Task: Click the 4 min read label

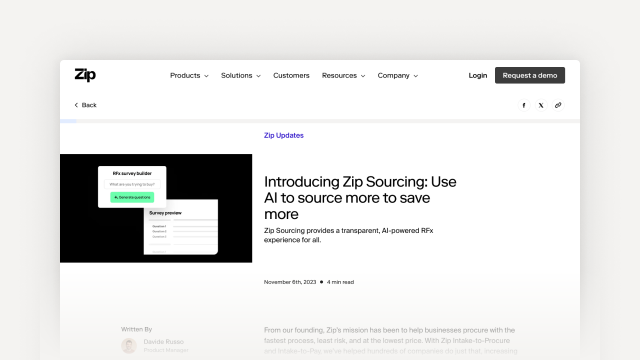Action: pos(340,282)
